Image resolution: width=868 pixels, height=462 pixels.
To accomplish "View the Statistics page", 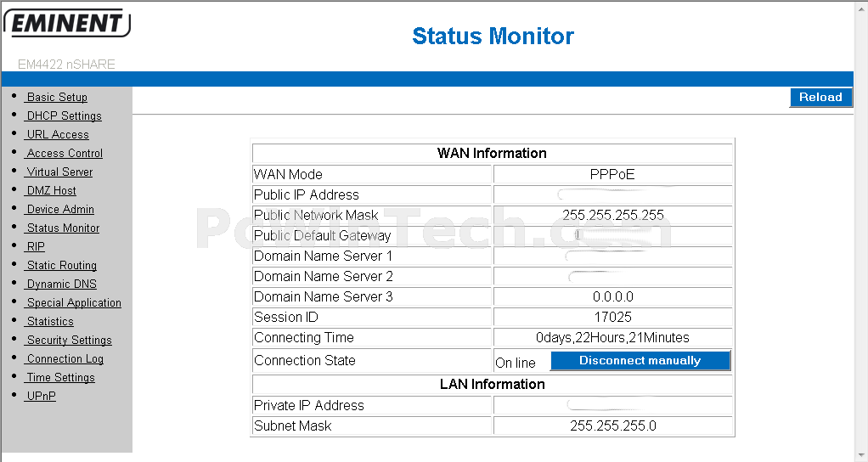I will [49, 322].
